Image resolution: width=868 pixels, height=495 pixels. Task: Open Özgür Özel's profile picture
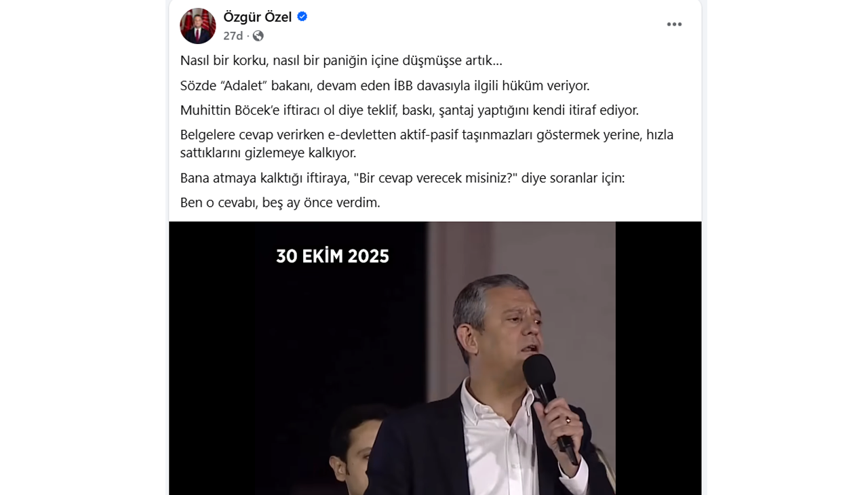[x=198, y=26]
